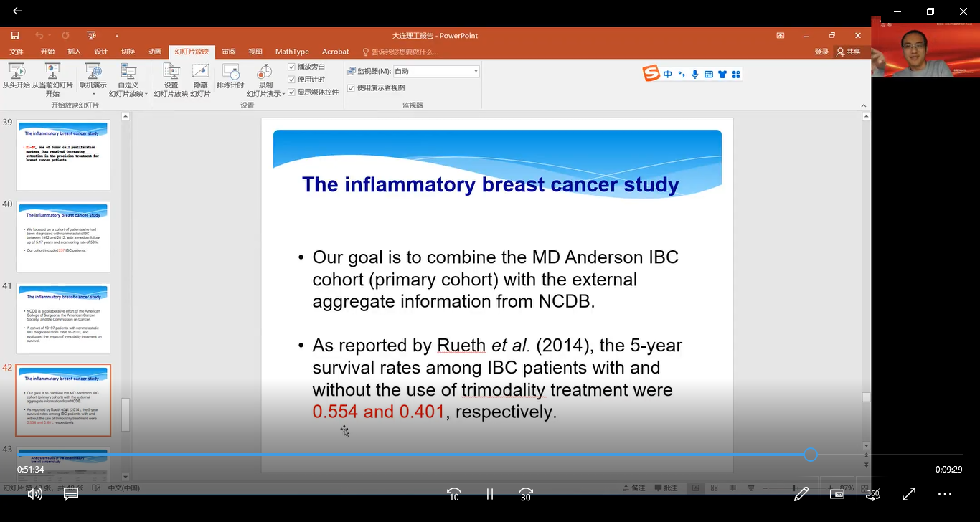This screenshot has width=980, height=522.
Task: Open the Sogou toolbox grid icon
Action: (737, 74)
